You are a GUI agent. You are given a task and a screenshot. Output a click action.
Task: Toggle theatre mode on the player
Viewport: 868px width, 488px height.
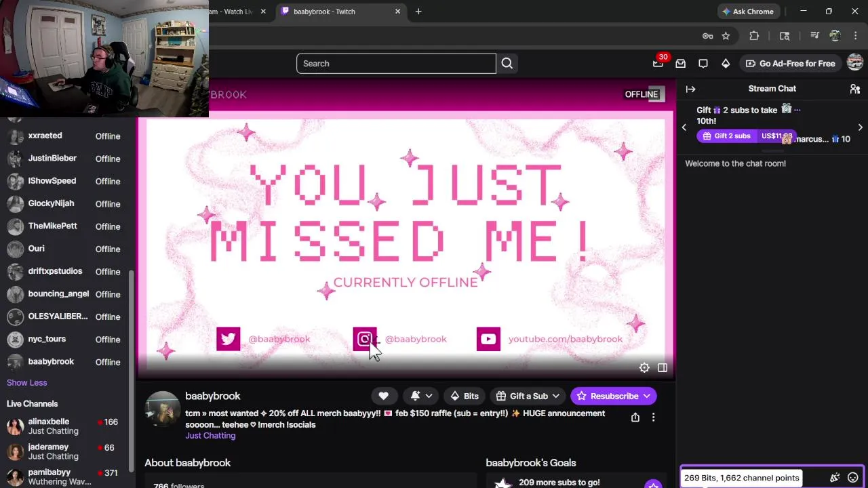tap(663, 367)
